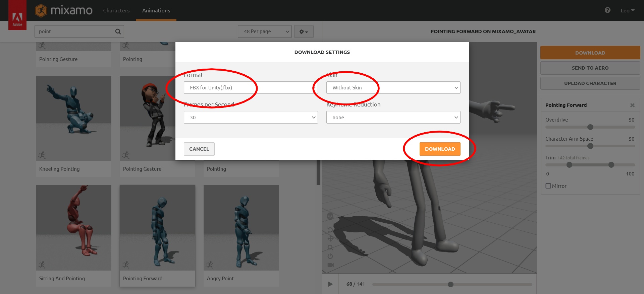Click running-man icon on Pointing Forward thumbnail
This screenshot has height=294, width=644.
[x=126, y=265]
